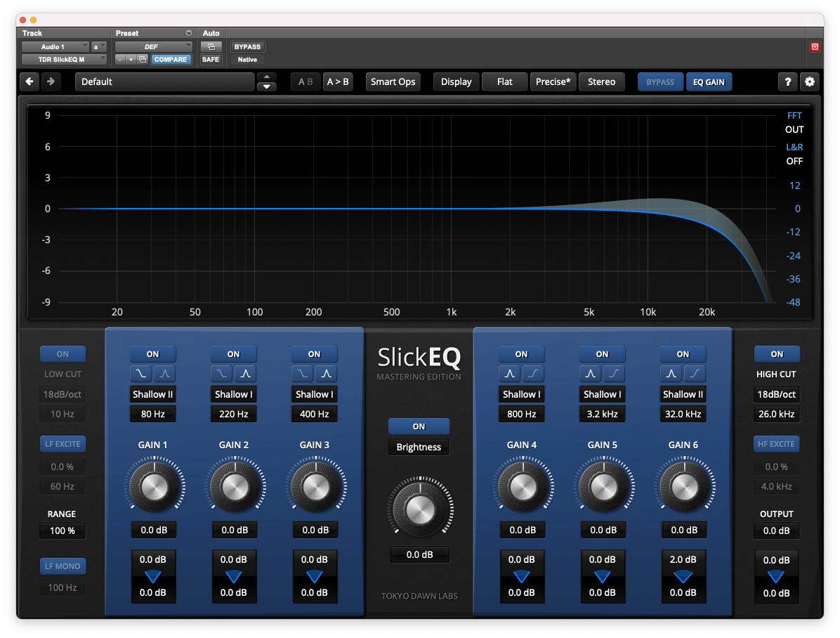Select low shelf shape for band 3
The width and height of the screenshot is (840, 638).
pos(302,374)
